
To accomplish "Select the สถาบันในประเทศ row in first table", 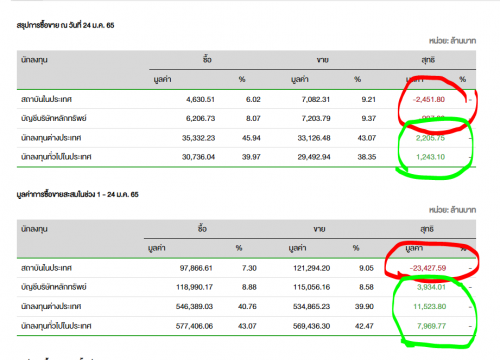I will [246, 99].
